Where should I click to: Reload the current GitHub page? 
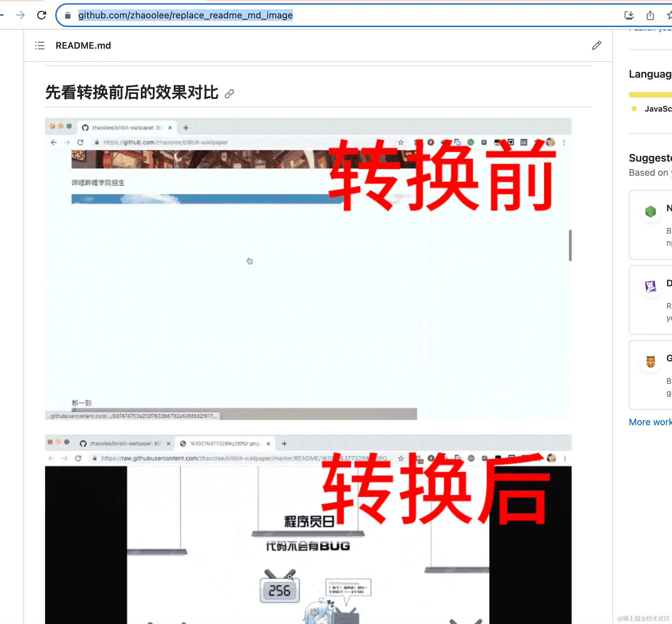(42, 15)
